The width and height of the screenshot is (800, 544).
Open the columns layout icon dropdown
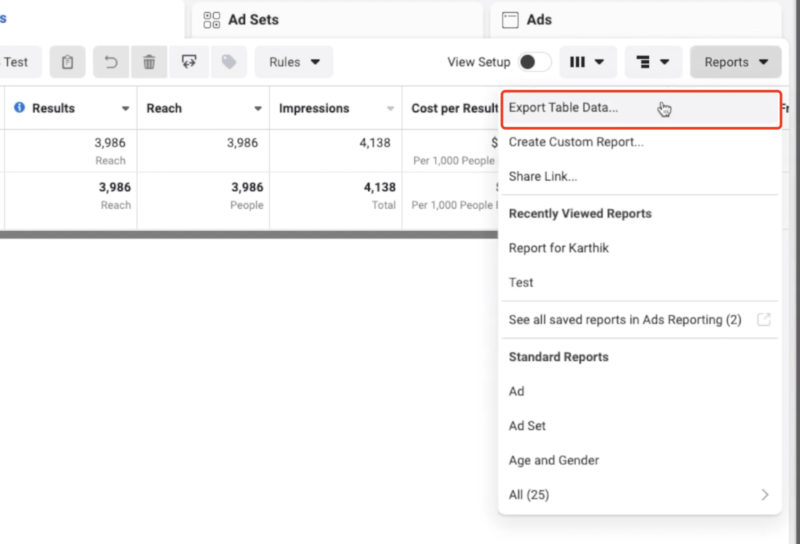click(587, 62)
